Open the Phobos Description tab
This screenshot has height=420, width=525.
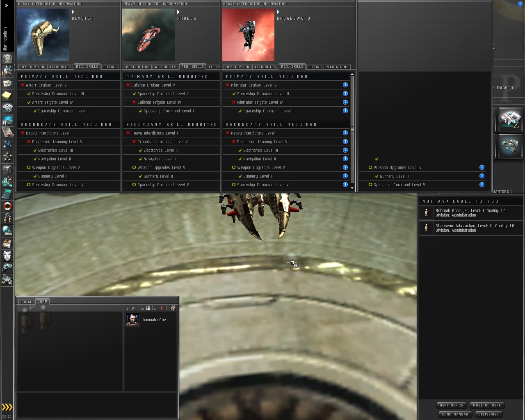138,67
